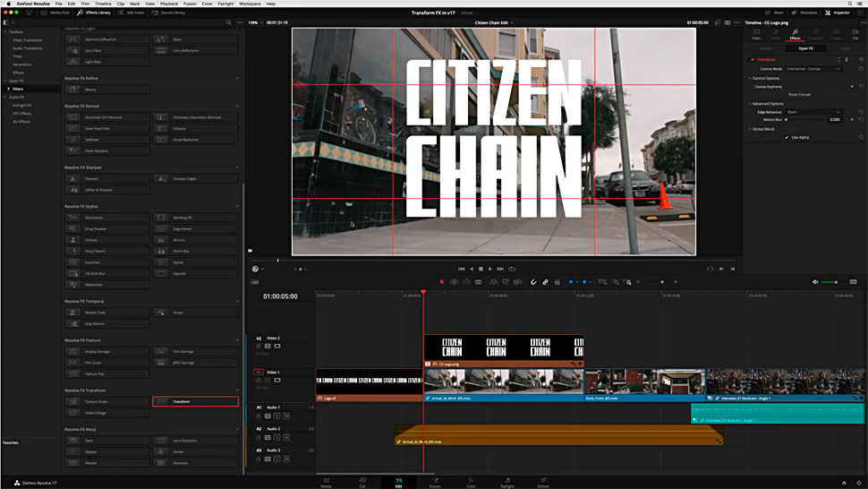
Task: Toggle timeline snapping magnet icon
Action: 533,282
